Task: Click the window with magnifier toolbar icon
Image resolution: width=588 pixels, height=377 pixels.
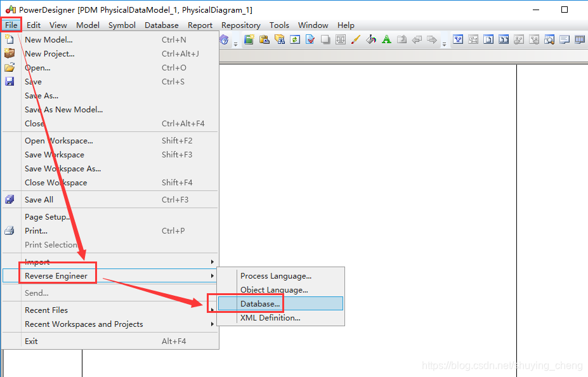Action: [549, 39]
